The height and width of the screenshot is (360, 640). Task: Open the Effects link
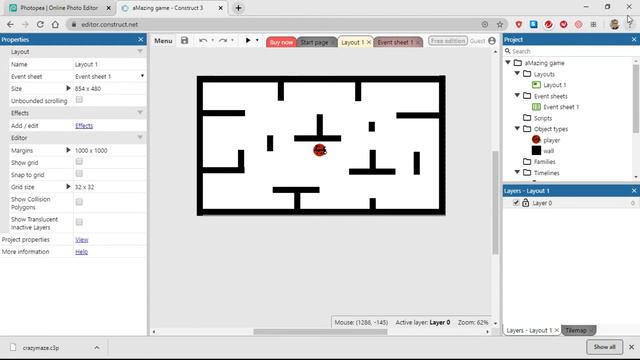coord(84,126)
